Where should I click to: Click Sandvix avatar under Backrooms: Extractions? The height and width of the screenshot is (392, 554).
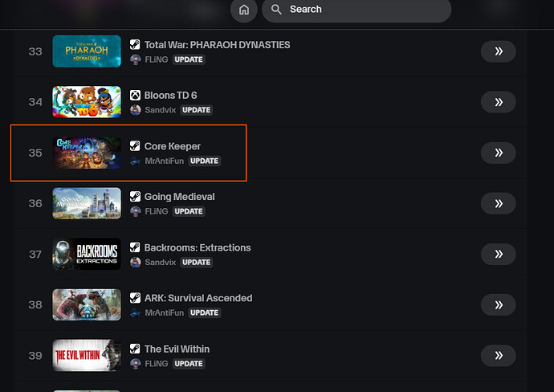(136, 262)
